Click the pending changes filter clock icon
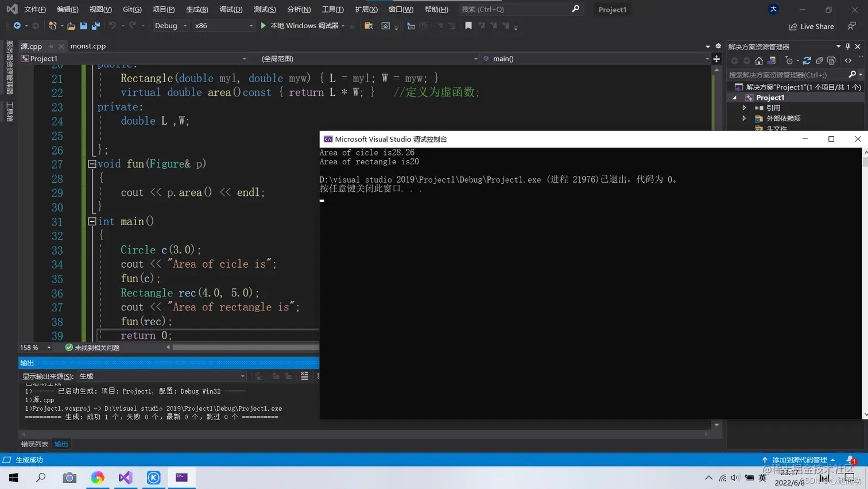 [x=789, y=60]
